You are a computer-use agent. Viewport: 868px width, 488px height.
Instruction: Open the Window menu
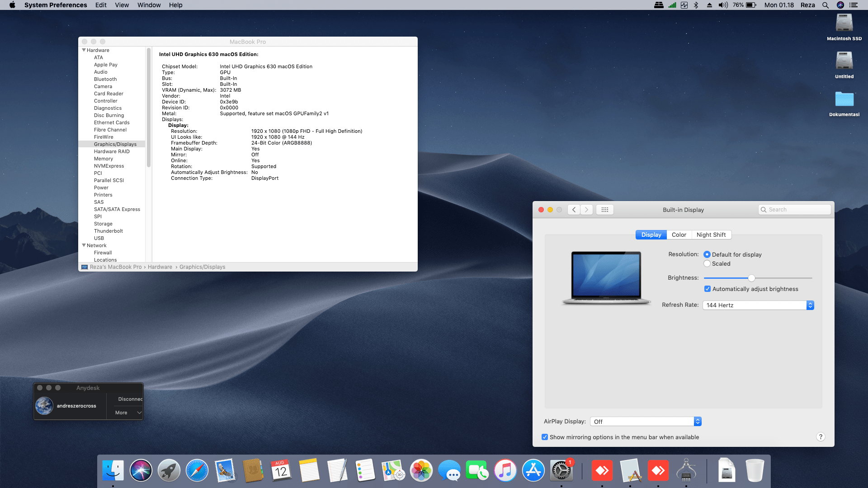click(149, 5)
